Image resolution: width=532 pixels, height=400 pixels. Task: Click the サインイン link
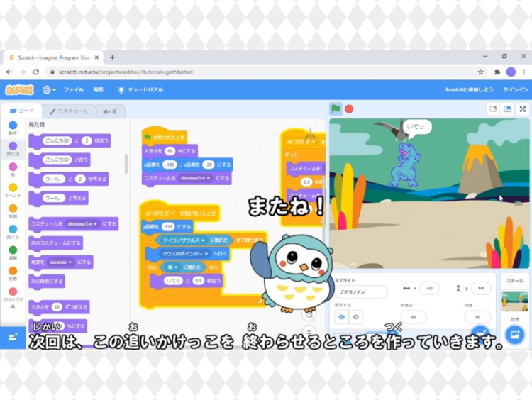pos(516,89)
